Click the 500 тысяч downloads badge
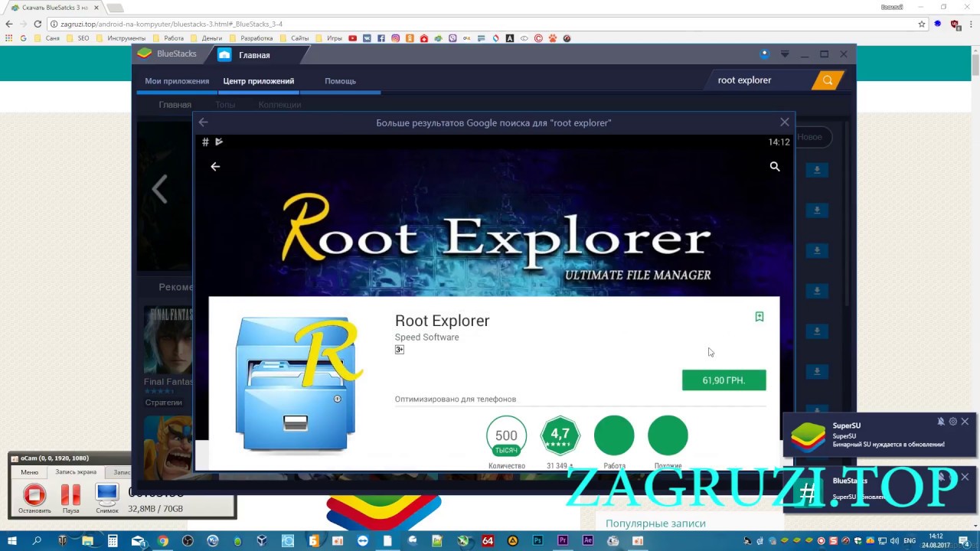This screenshot has width=980, height=551. coord(506,435)
